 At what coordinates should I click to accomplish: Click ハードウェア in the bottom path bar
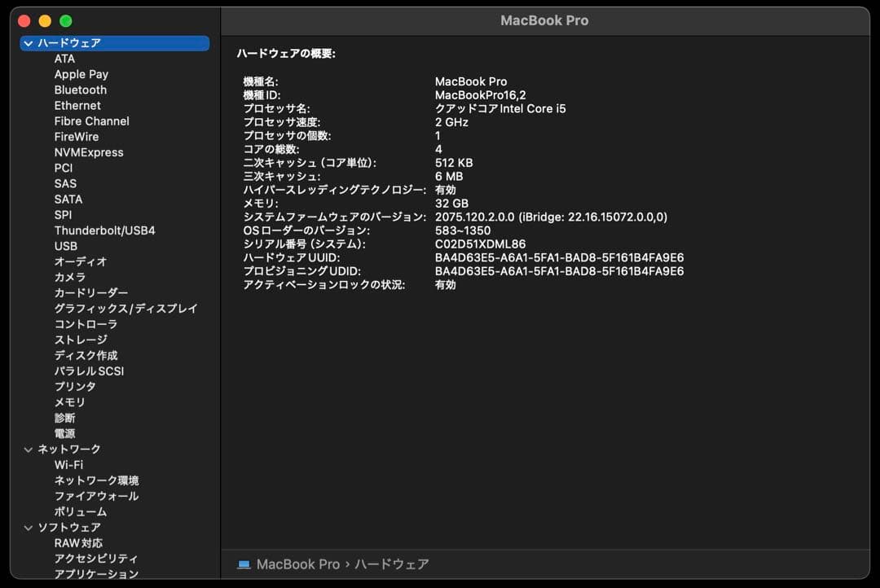tap(392, 564)
